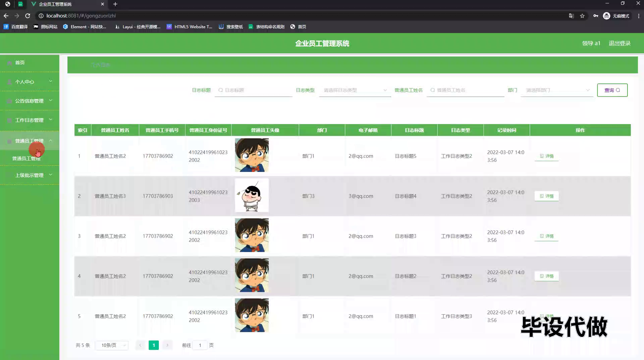Screen dimensions: 644x360
Task: Open the 表结构命名规则 bookmark
Action: 267,27
